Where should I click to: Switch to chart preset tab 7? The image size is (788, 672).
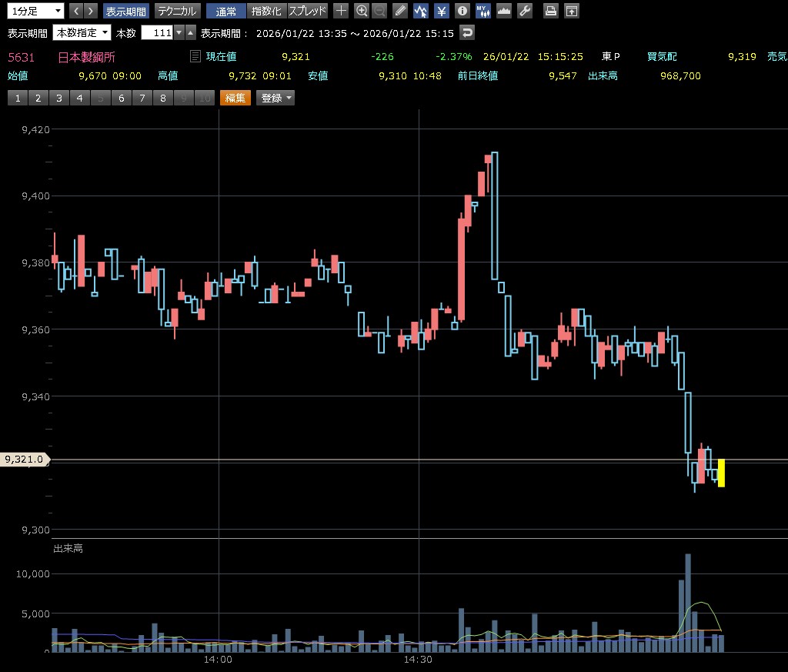coord(142,98)
